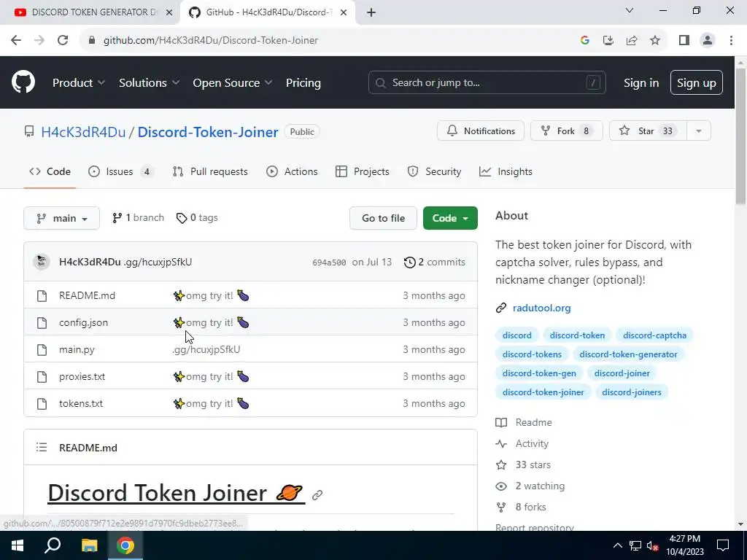Open the browser share icon

tap(632, 41)
